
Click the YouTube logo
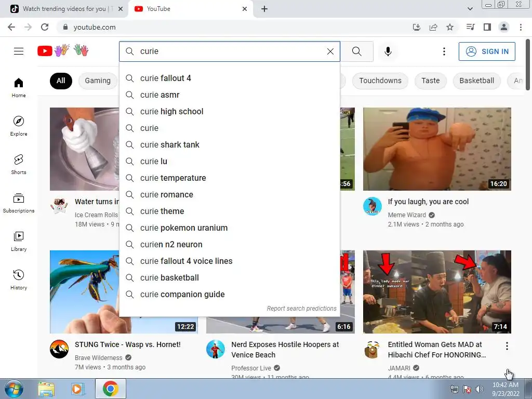(63, 51)
